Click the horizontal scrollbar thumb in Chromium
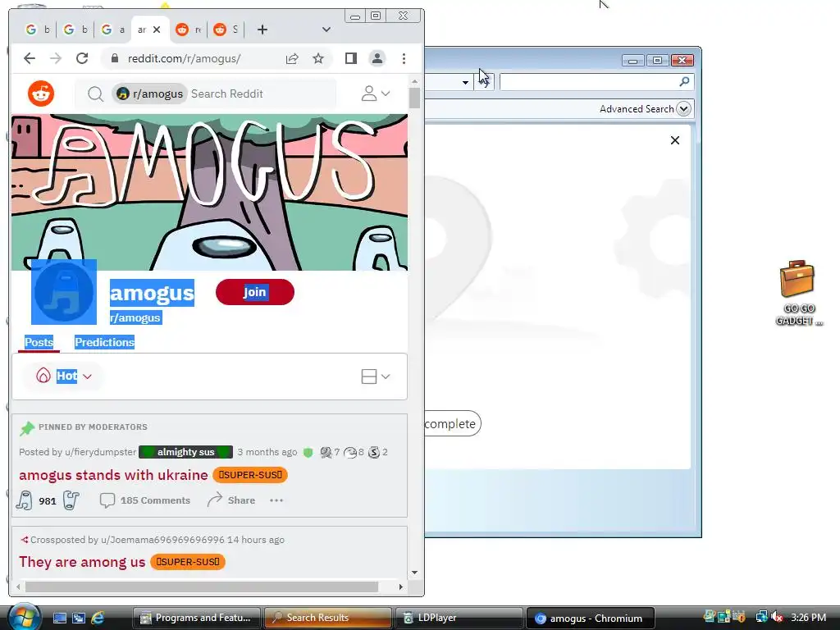Screen dimensions: 840x630 pos(202,587)
